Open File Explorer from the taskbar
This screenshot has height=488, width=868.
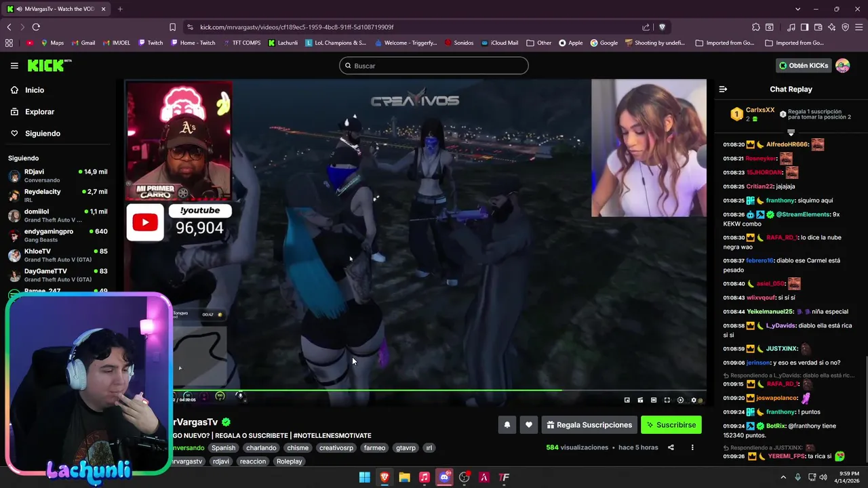coord(404,477)
